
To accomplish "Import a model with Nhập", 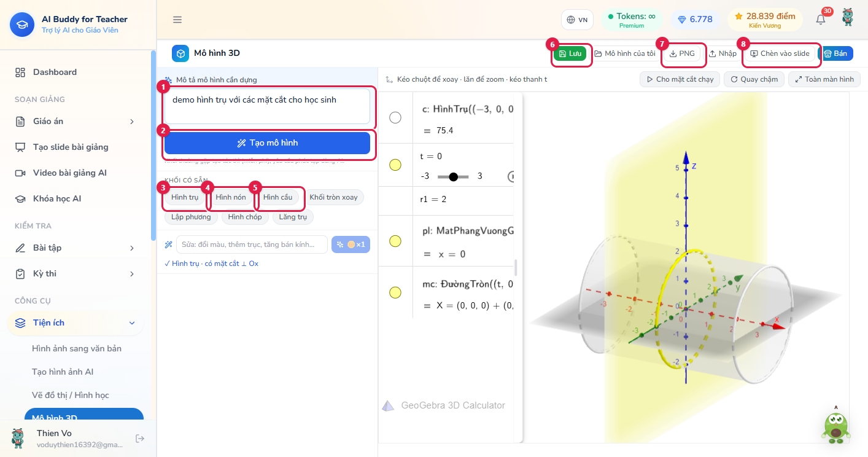I will pos(723,53).
